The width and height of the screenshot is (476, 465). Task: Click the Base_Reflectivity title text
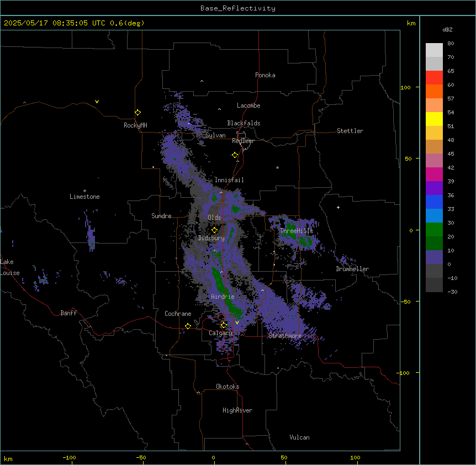pos(238,8)
